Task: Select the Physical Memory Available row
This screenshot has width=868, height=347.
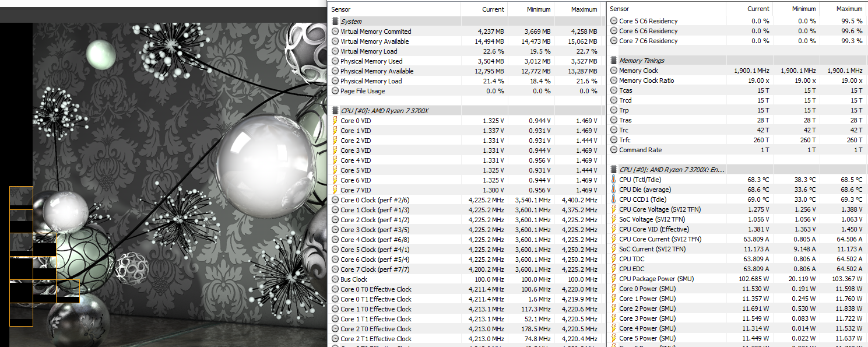Action: [x=465, y=71]
